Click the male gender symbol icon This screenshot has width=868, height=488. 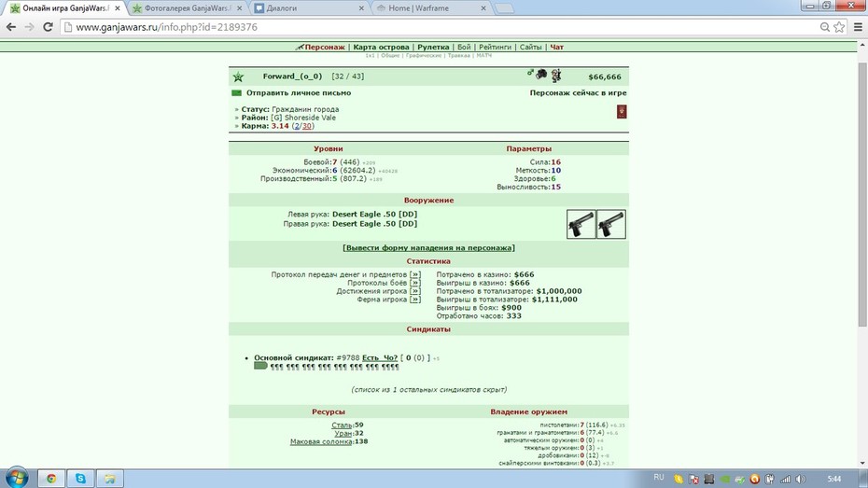pos(530,73)
